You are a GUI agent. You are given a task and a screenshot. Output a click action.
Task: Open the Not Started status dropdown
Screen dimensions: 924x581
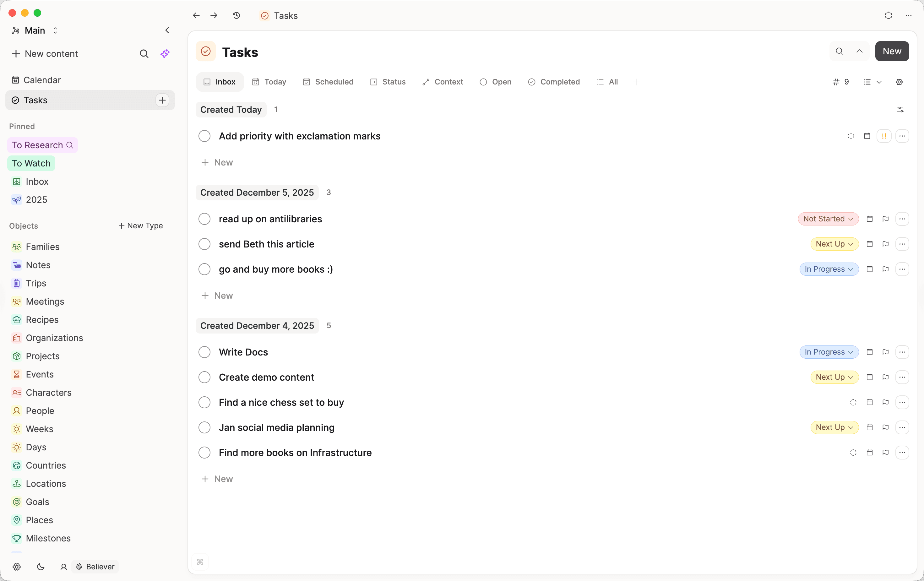(x=828, y=219)
